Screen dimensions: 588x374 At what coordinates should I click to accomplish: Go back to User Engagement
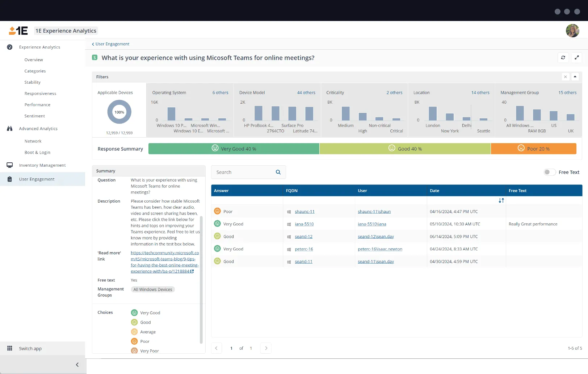pos(112,44)
